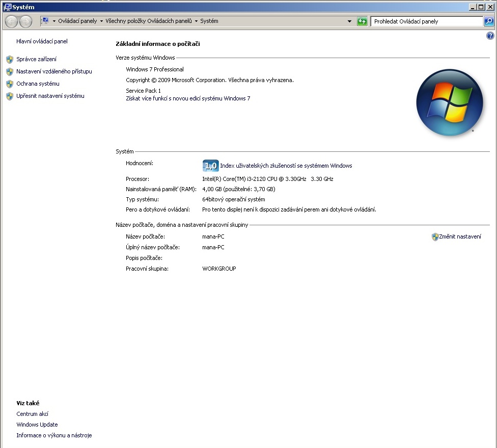Expand the arrow after Ovládací panely breadcrumb
The height and width of the screenshot is (448, 497).
[101, 21]
